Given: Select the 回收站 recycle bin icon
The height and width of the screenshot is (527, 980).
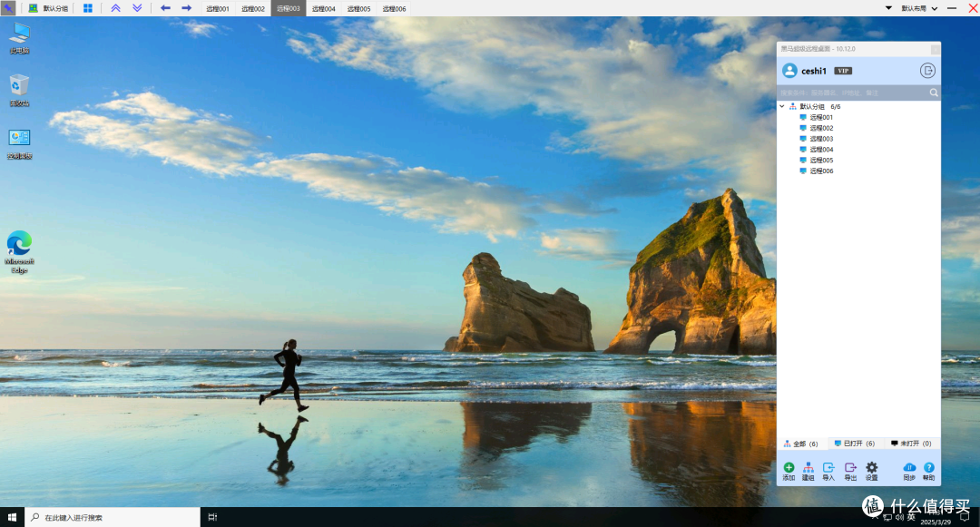Looking at the screenshot, I should pos(19,91).
